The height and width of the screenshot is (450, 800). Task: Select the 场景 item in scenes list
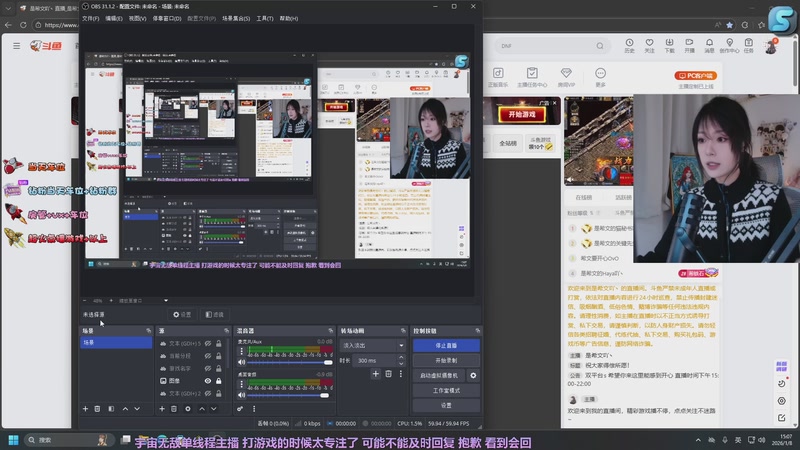pos(116,342)
